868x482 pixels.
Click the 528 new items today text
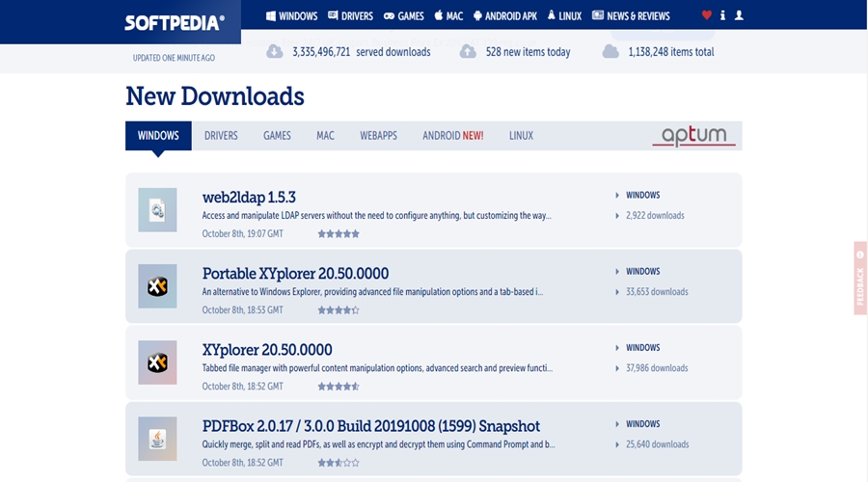[x=529, y=52]
